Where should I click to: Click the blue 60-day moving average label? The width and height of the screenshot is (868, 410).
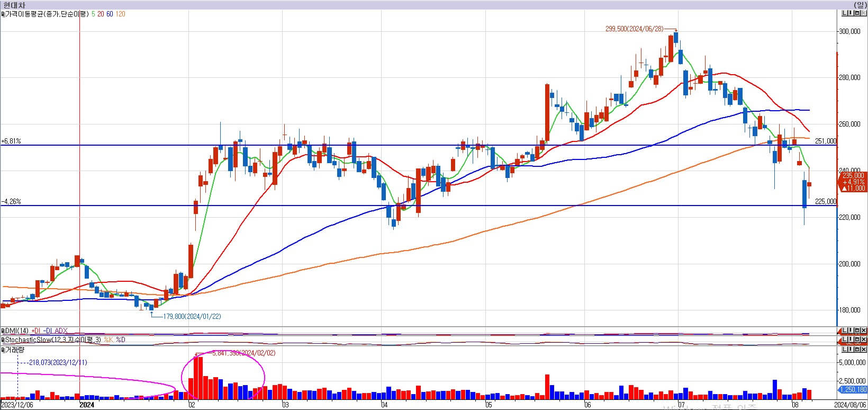tap(110, 14)
